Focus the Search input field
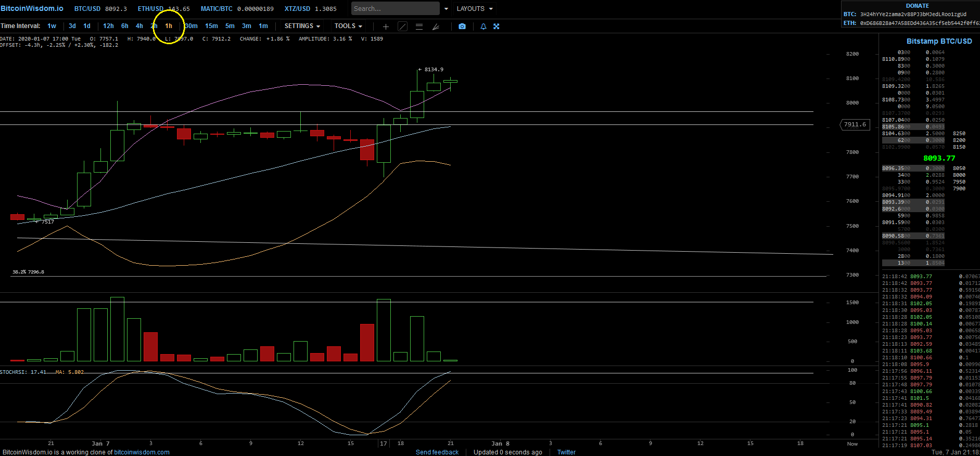The height and width of the screenshot is (456, 980). coord(396,9)
